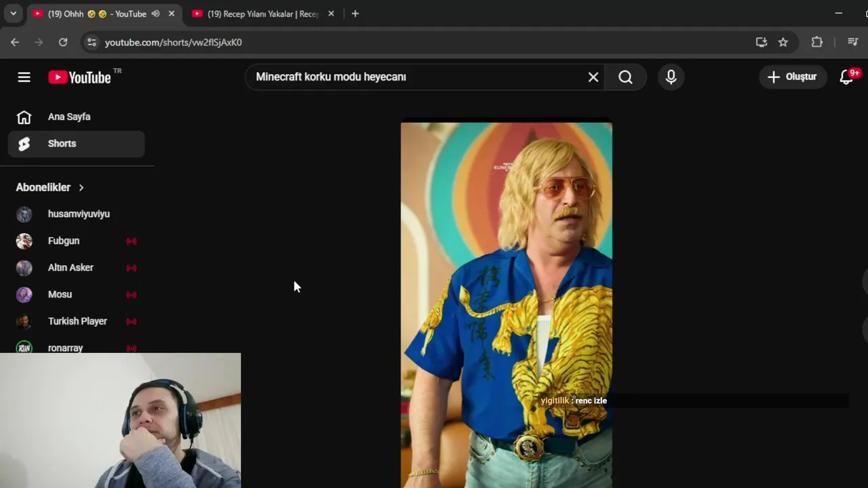Open the notifications bell

click(x=846, y=77)
